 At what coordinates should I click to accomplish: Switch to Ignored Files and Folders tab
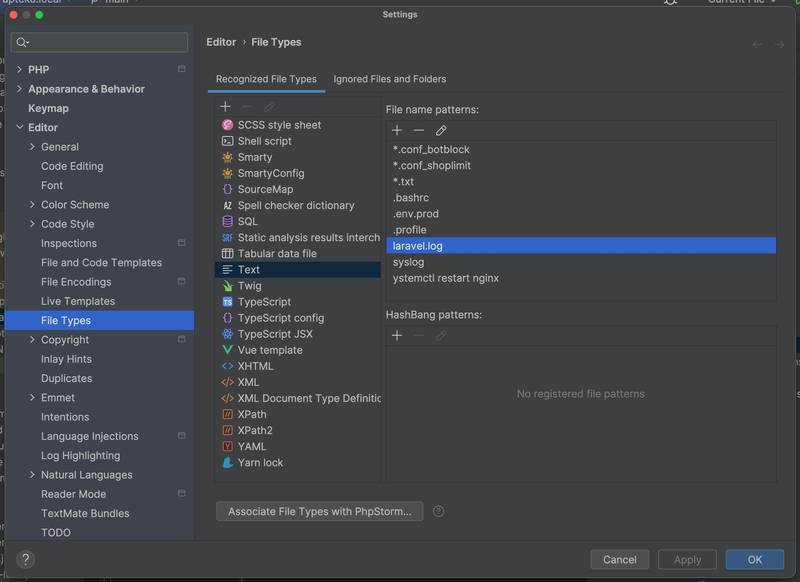(390, 79)
